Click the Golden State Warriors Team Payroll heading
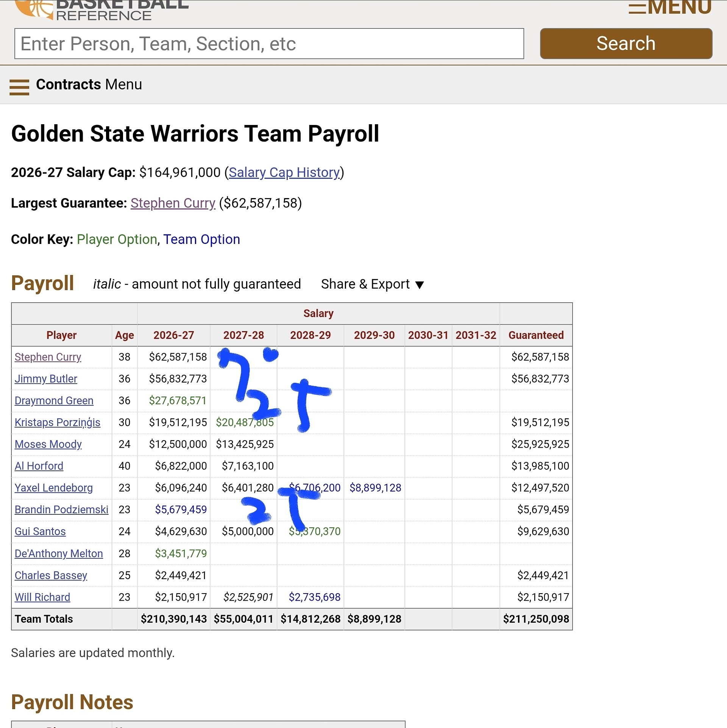The height and width of the screenshot is (728, 727). 195,134
